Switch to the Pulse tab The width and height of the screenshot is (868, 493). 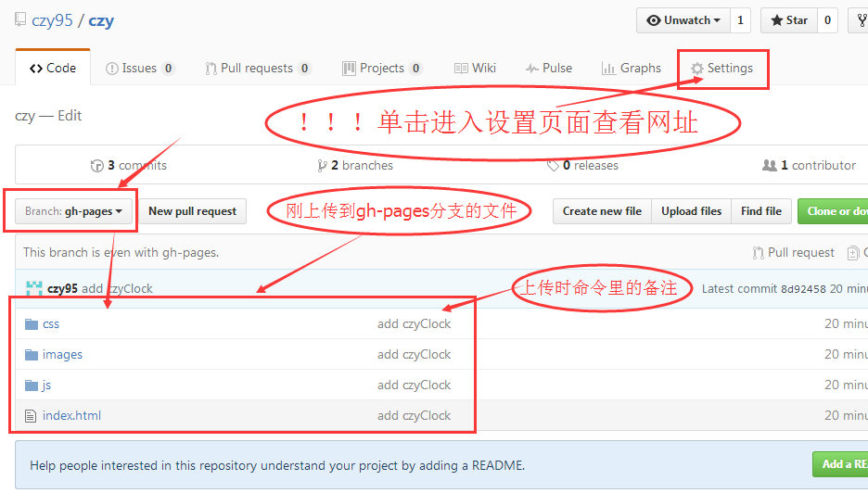pos(549,68)
